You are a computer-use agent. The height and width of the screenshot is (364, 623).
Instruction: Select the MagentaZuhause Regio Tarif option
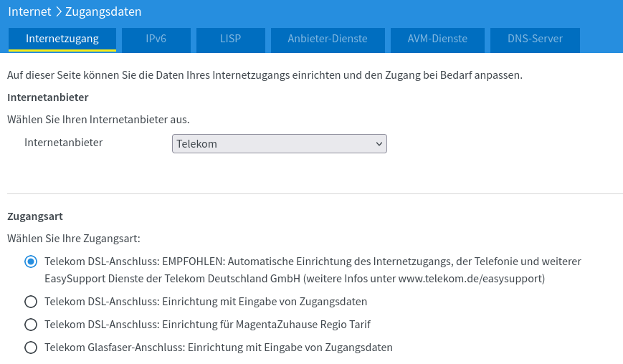[30, 325]
